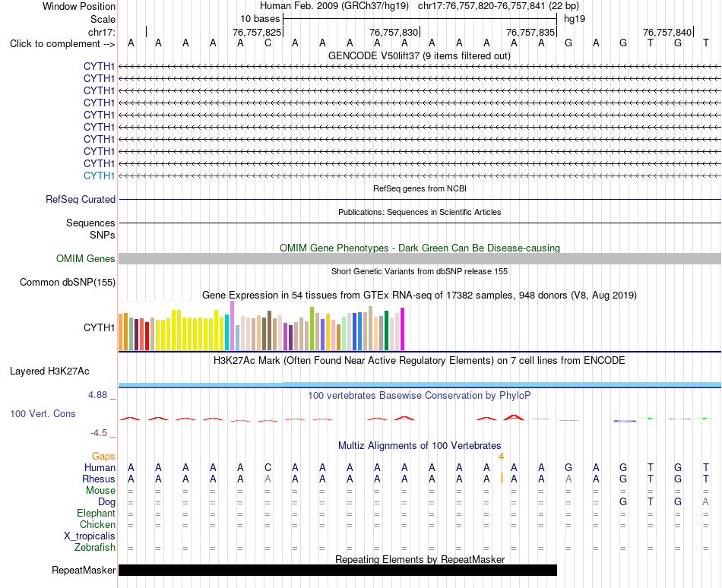Click the GENCODE V50lift37 track title

pos(419,55)
